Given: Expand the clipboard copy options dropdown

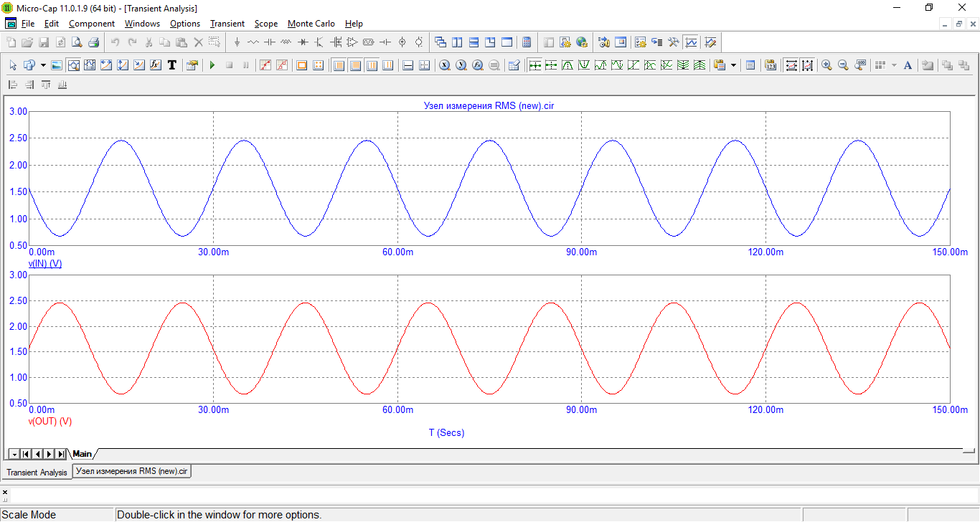Looking at the screenshot, I should pyautogui.click(x=733, y=65).
